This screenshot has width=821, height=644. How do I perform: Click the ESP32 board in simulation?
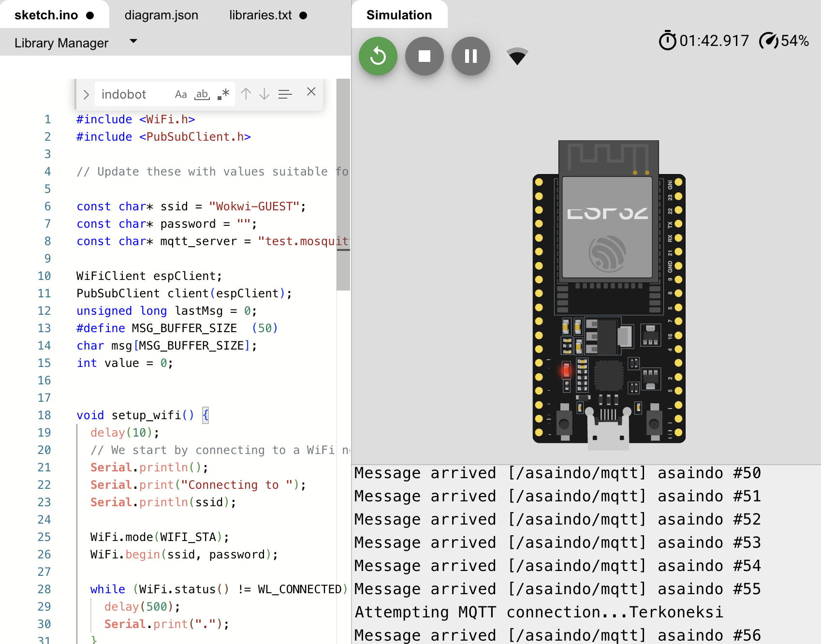pos(609,295)
